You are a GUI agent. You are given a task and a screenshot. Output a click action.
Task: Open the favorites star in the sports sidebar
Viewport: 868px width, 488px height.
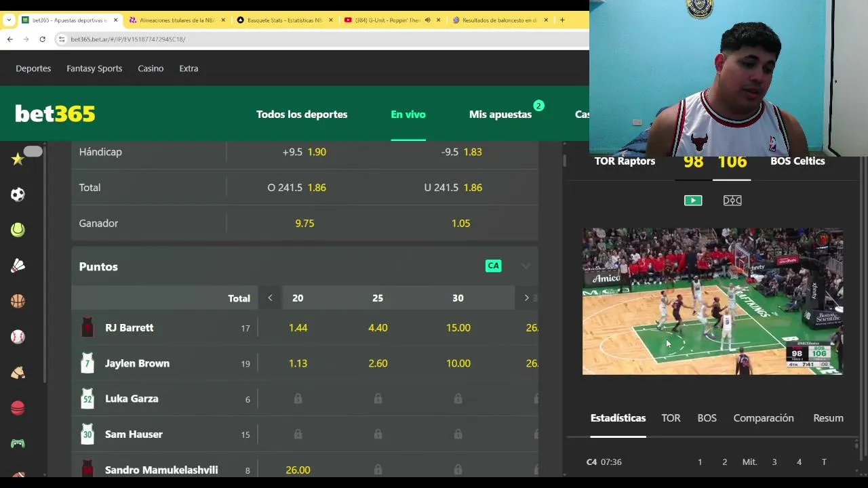click(x=18, y=159)
